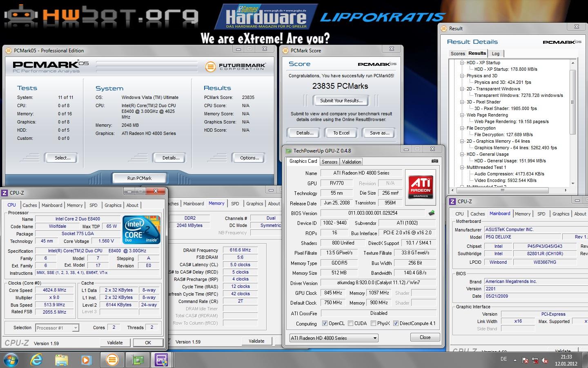Click Intel Core 2 Duo logo

point(141,230)
